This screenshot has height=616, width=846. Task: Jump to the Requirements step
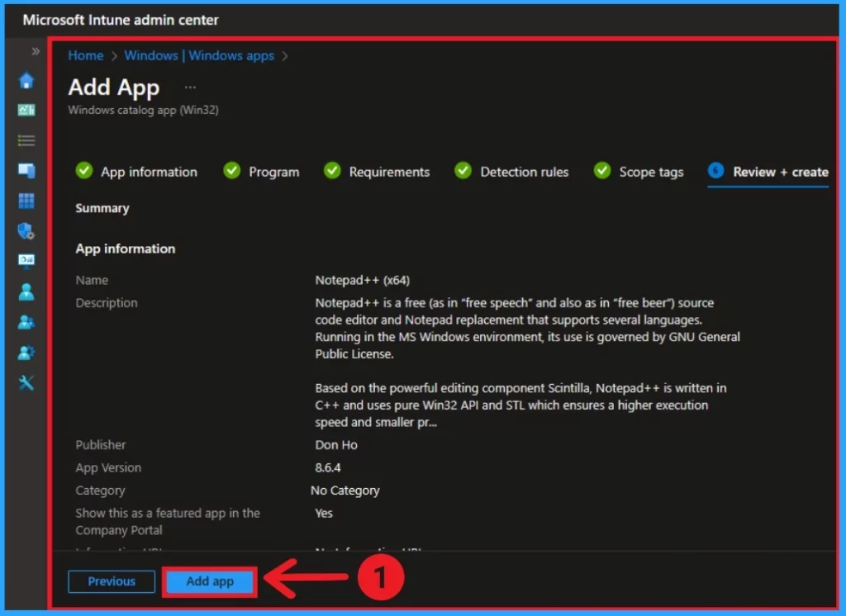tap(377, 172)
